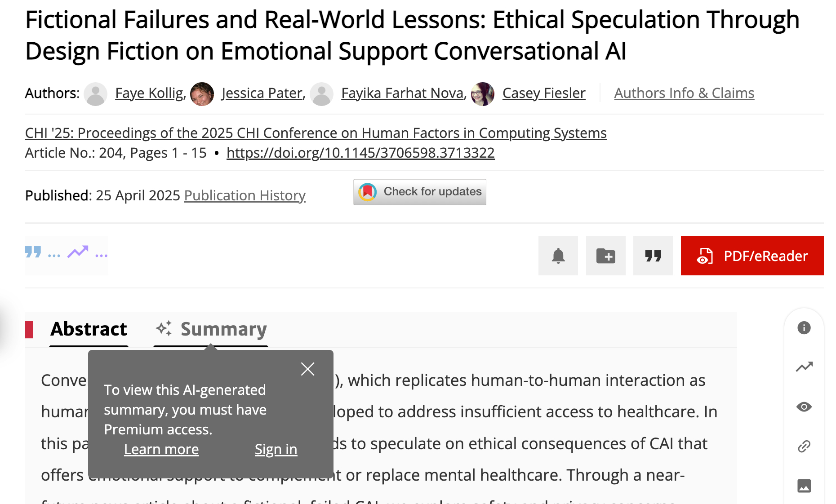Click the eye icon in right sidebar

point(804,407)
